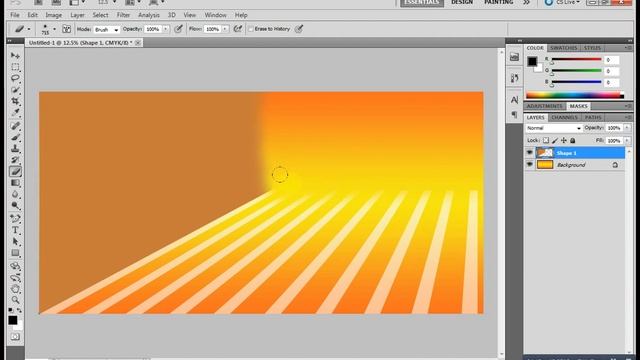Select the Gradient tool
The image size is (640, 360).
[16, 183]
